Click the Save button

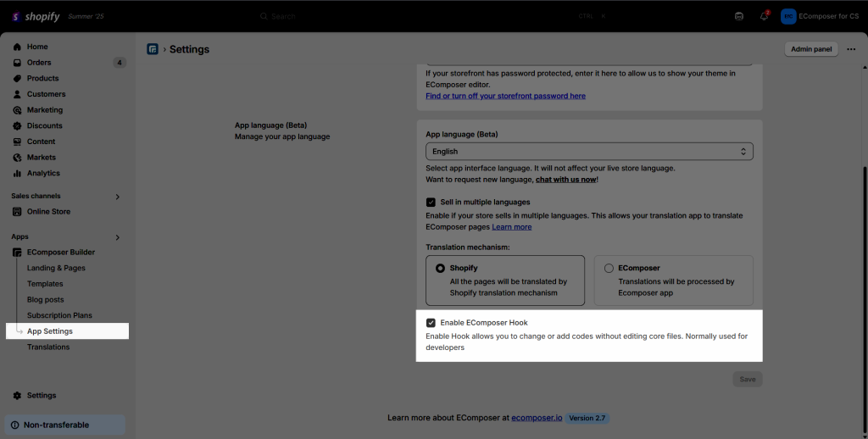tap(748, 379)
